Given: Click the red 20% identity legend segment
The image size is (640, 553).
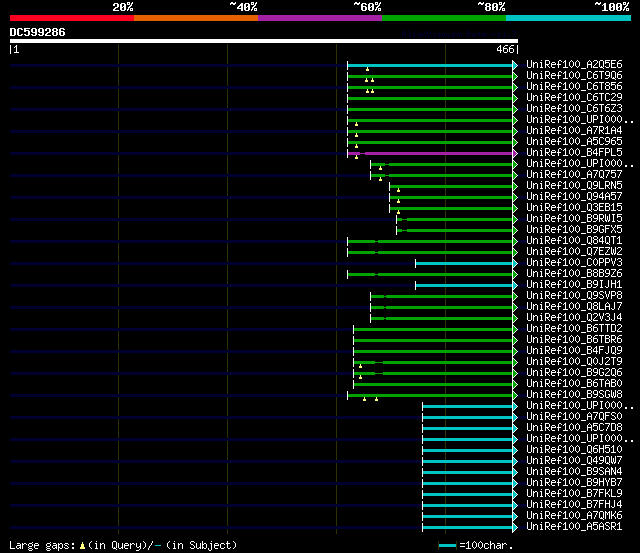Looking at the screenshot, I should coord(72,18).
